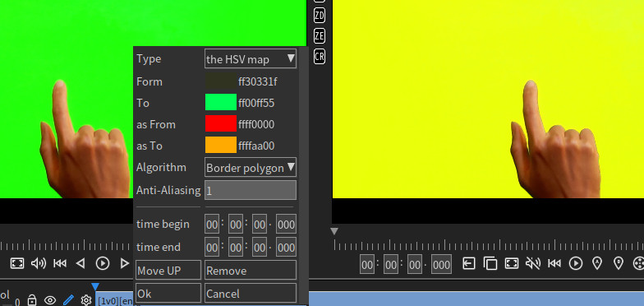Click the time begin seconds field
This screenshot has width=644, height=306.
click(260, 224)
